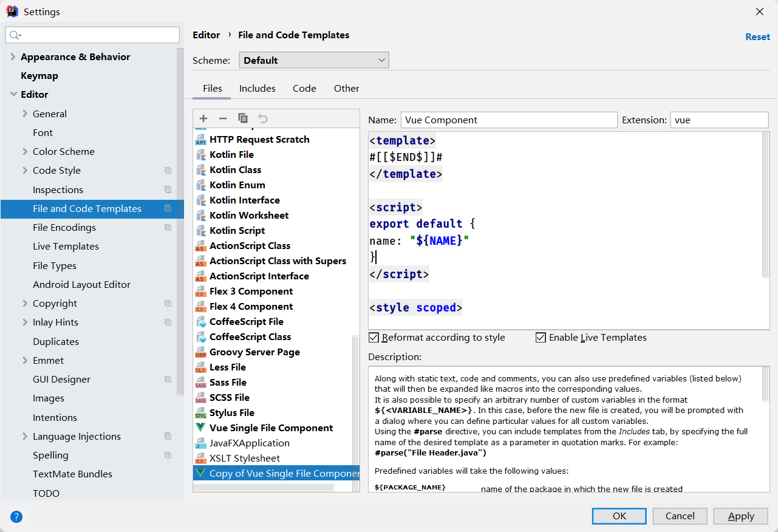Viewport: 778px width, 532px height.
Task: Click the Stylus File template icon
Action: tap(200, 413)
